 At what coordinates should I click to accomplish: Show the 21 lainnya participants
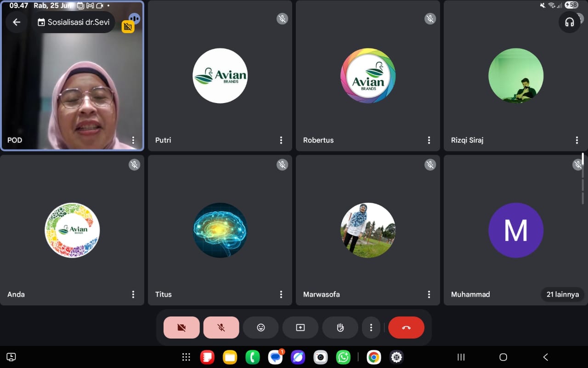click(562, 294)
